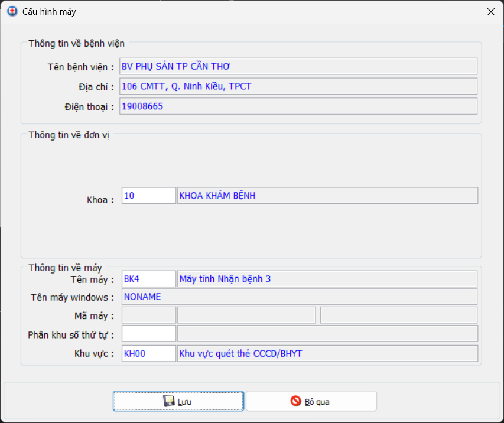Viewport: 504px width, 423px height.
Task: Click the Tên máy windows field NONAME
Action: click(300, 297)
